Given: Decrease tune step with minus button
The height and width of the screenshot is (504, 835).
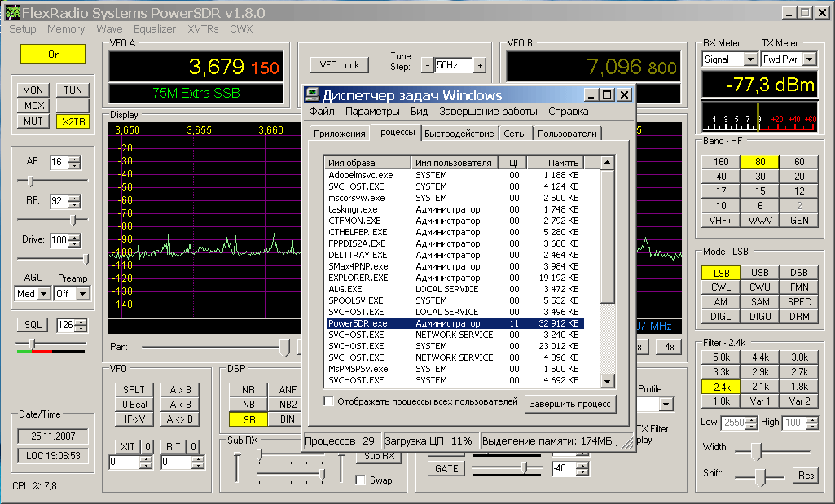Looking at the screenshot, I should click(x=427, y=65).
